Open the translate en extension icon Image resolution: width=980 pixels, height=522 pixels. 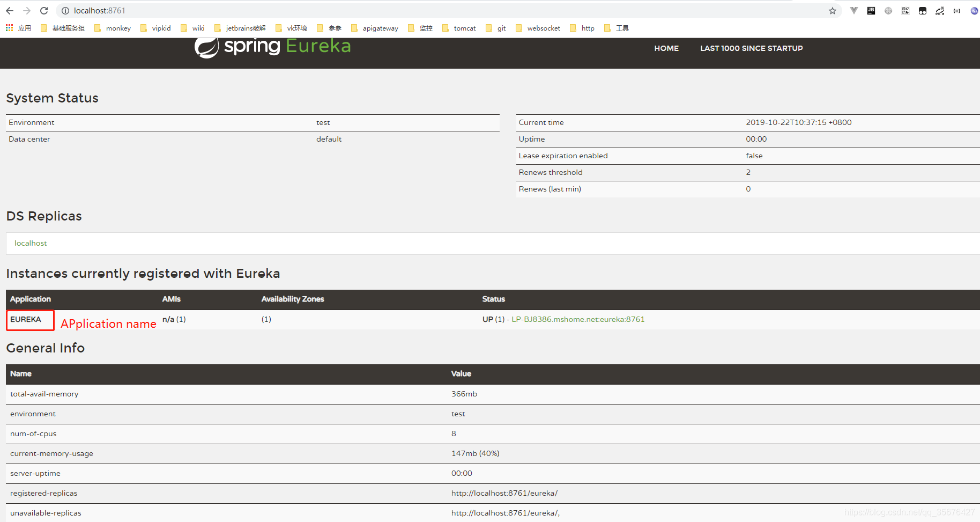click(x=940, y=11)
